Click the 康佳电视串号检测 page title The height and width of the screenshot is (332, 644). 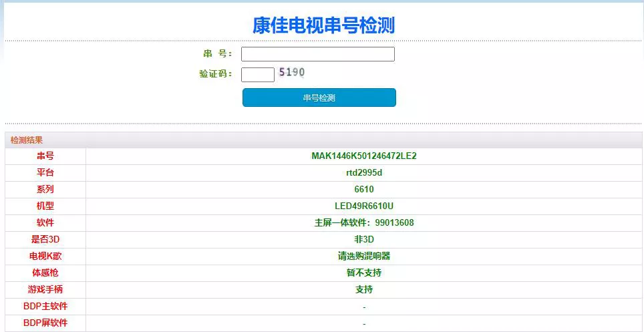(x=323, y=25)
